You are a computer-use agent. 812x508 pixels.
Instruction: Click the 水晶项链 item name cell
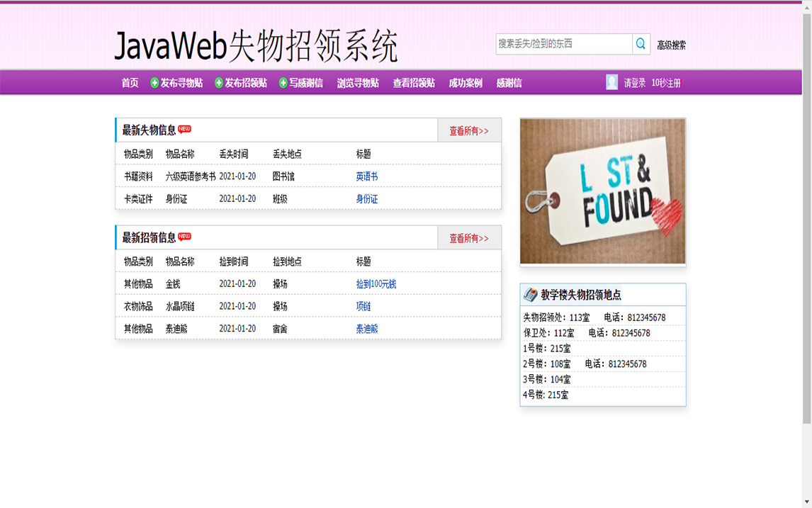180,306
